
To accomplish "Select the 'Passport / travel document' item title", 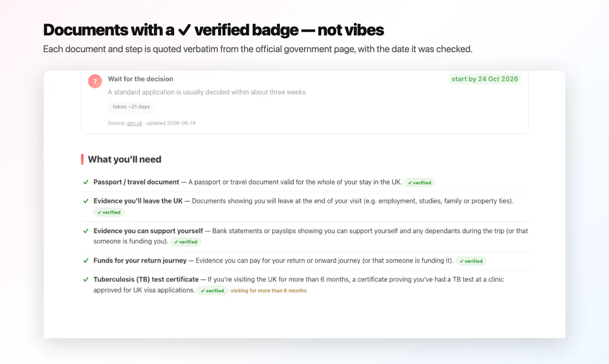I will pos(136,182).
